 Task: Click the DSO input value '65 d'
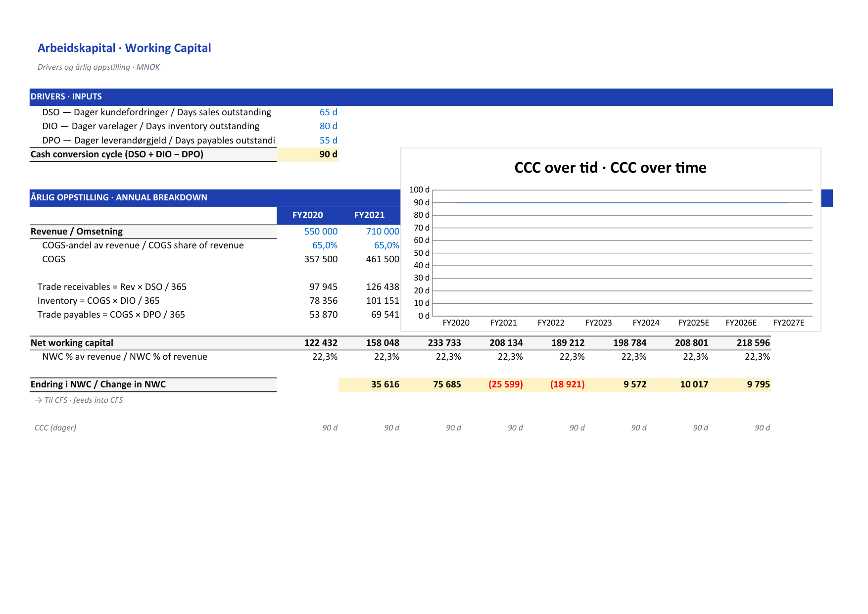(328, 112)
